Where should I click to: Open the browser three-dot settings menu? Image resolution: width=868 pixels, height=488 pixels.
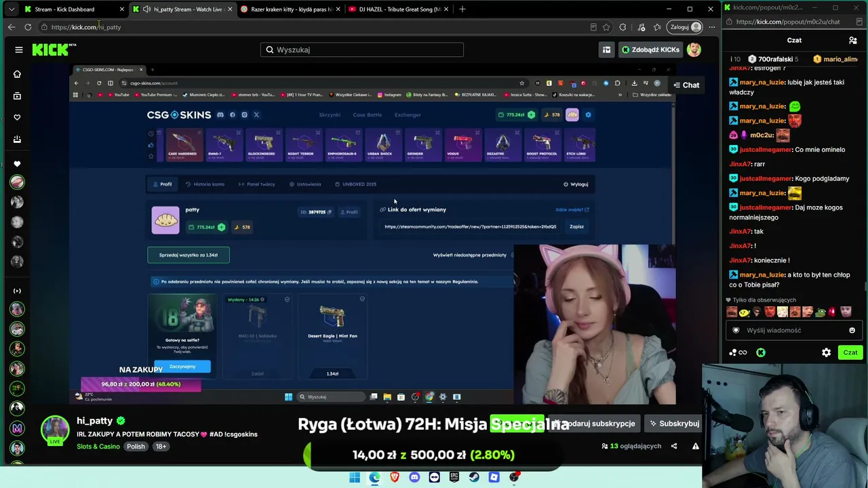click(711, 27)
